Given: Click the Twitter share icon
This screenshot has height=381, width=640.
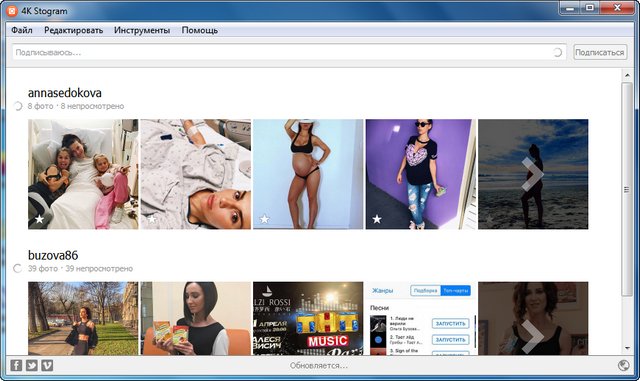Looking at the screenshot, I should pos(31,365).
